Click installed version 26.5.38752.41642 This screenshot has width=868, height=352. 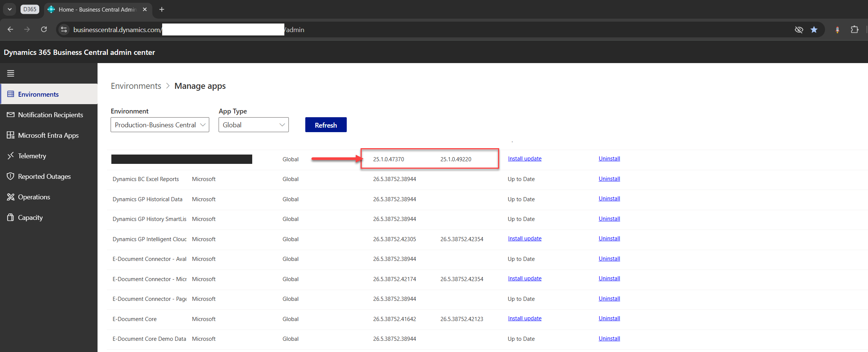tap(395, 319)
